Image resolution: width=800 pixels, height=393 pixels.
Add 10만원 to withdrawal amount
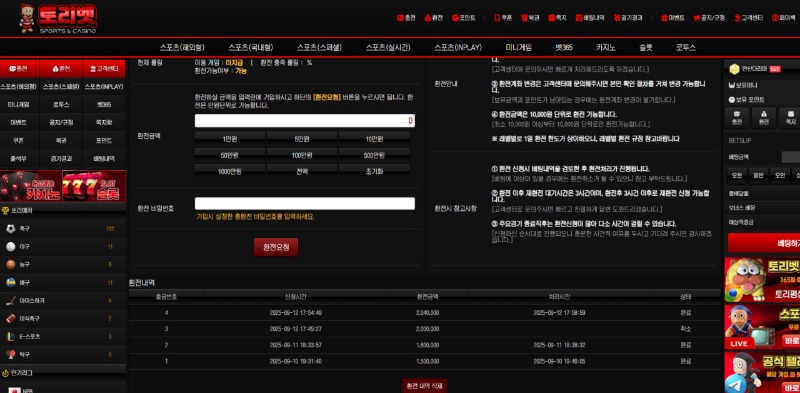pos(374,139)
